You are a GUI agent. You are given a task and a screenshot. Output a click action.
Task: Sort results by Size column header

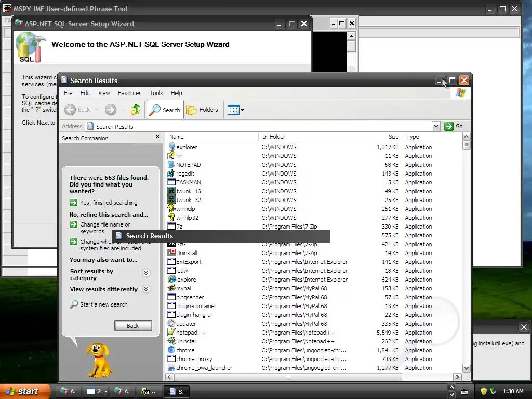(x=377, y=137)
